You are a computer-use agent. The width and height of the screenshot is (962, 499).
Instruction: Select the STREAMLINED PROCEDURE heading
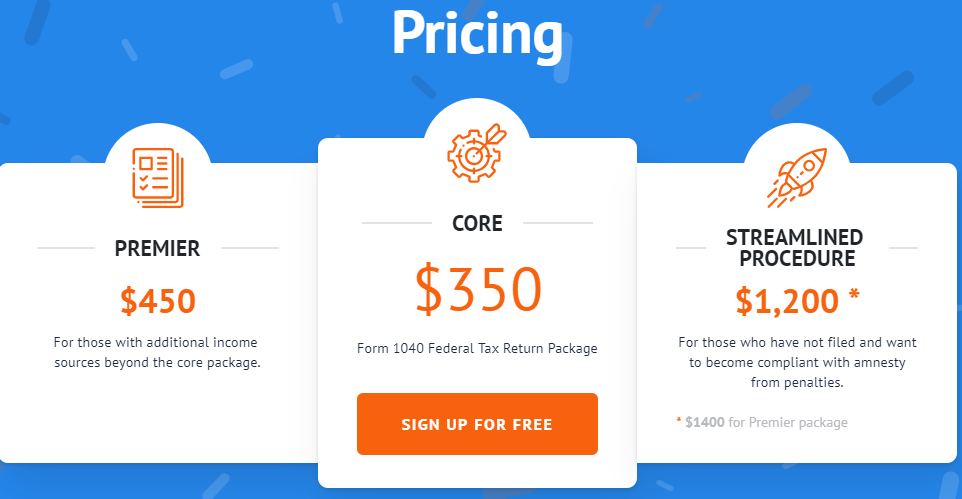795,248
